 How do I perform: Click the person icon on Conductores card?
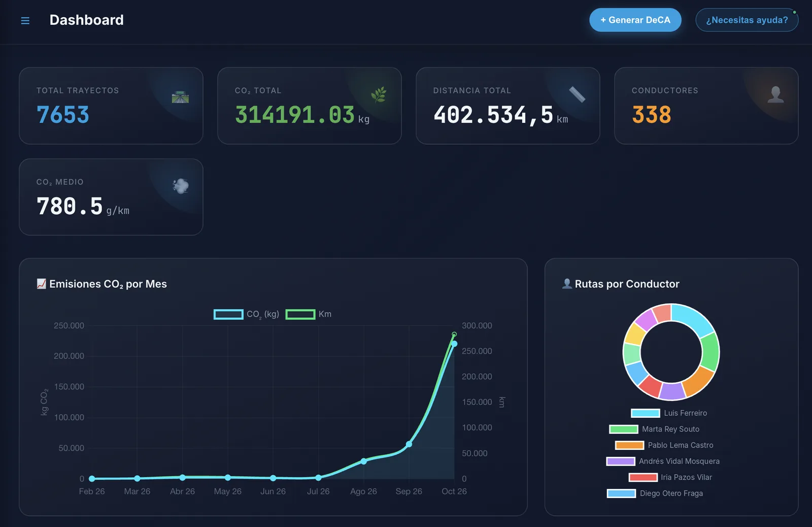pyautogui.click(x=775, y=94)
